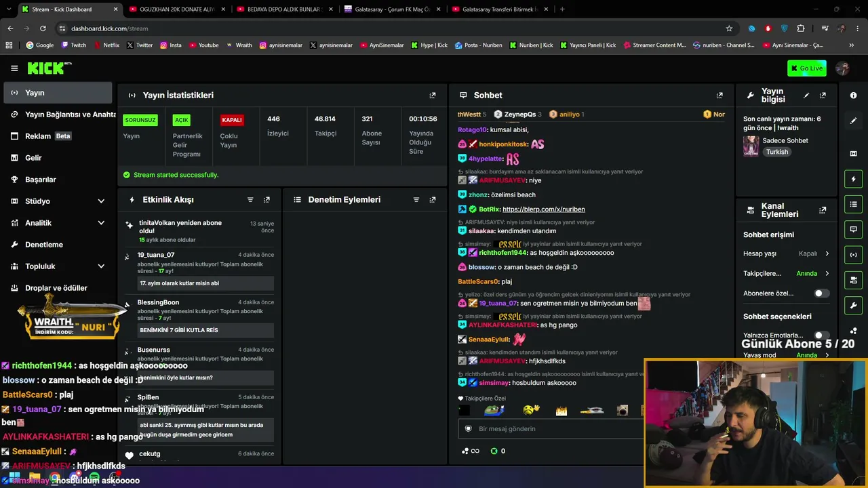Viewport: 868px width, 488px height.
Task: Switch to the OGUZKHAN 20K DONATE browser tab
Action: click(x=177, y=9)
